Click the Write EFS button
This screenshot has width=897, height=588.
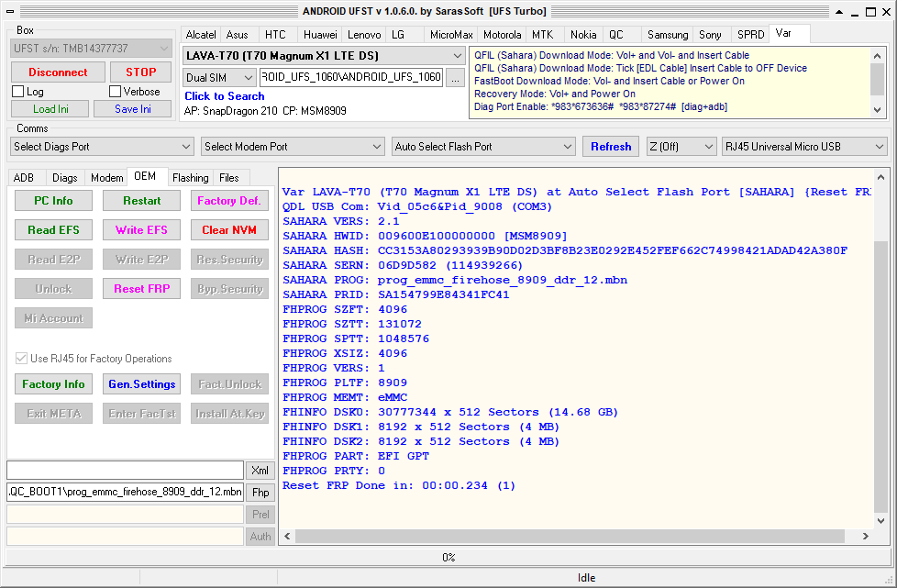[141, 230]
